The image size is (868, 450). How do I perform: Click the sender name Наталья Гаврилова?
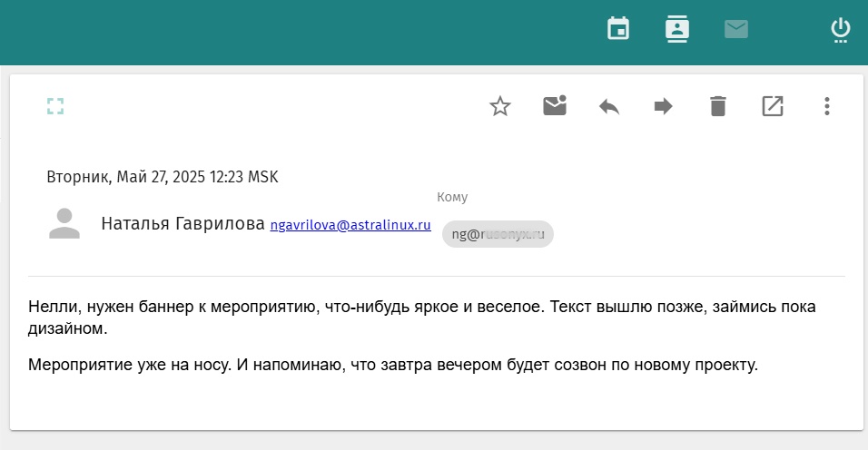click(x=182, y=224)
